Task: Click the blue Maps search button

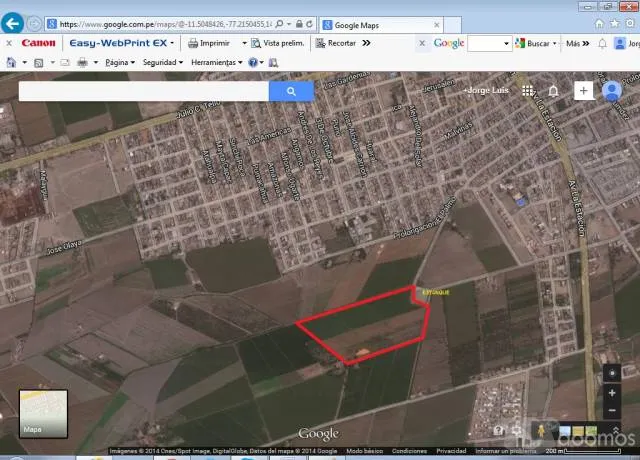Action: [291, 91]
